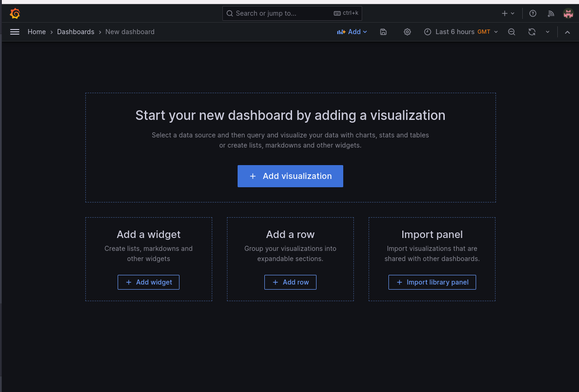Click the Grafana logo icon
This screenshot has width=579, height=392.
coord(15,13)
